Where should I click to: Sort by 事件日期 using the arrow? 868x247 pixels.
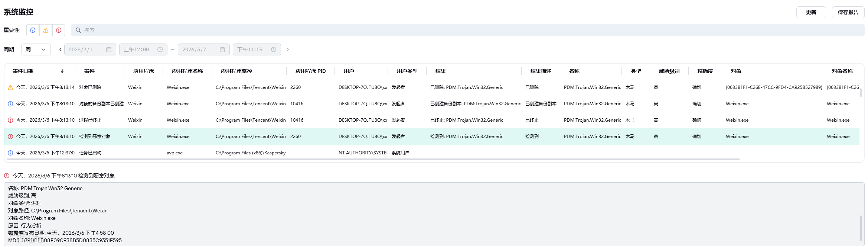[x=62, y=71]
